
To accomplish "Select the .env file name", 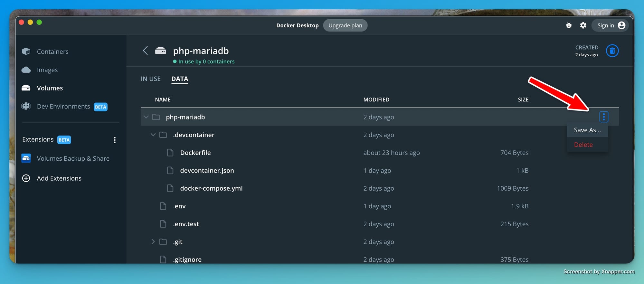I will [179, 206].
